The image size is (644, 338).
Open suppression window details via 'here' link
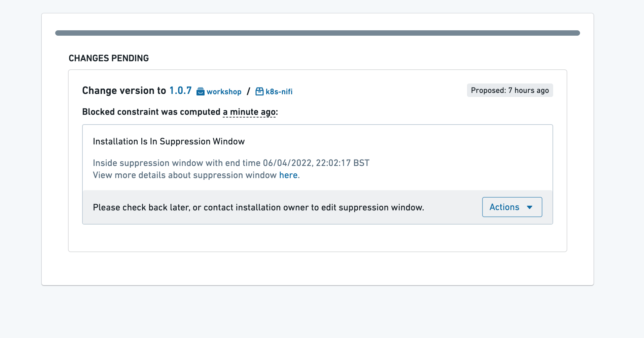[288, 175]
